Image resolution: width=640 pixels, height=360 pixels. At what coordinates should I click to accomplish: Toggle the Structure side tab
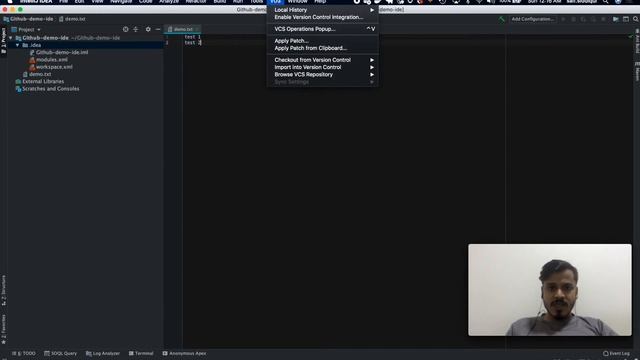4,290
